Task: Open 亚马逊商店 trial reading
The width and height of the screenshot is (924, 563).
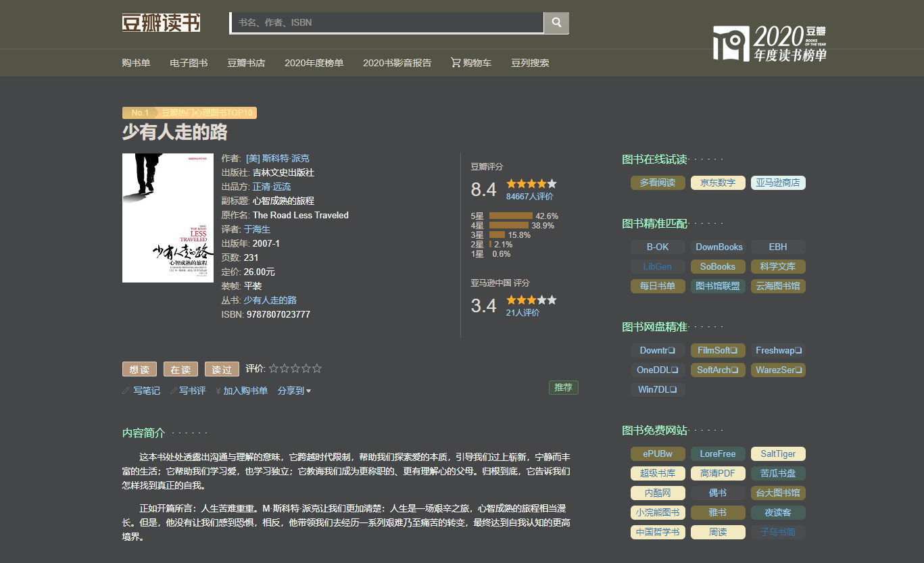Action: pyautogui.click(x=778, y=182)
